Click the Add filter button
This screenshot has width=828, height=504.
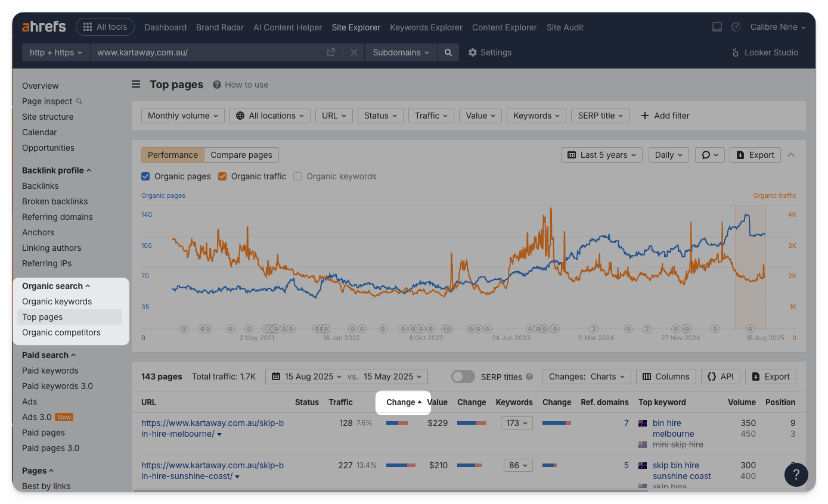pyautogui.click(x=665, y=116)
